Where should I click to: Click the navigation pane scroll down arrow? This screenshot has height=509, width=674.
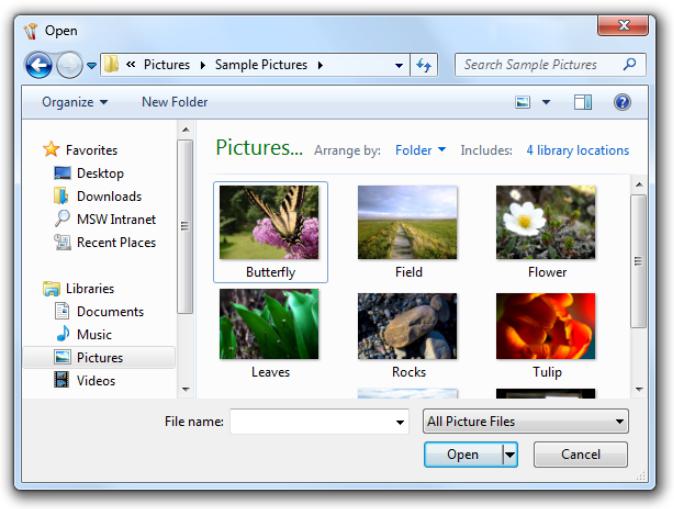[x=186, y=389]
